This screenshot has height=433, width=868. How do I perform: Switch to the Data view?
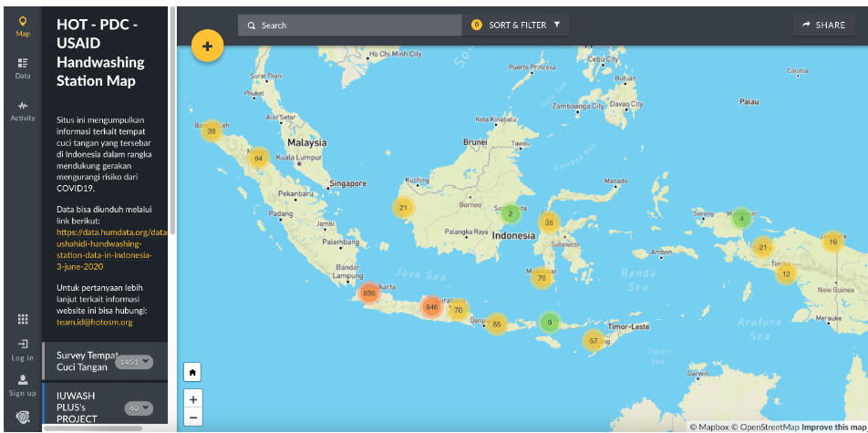tap(22, 68)
